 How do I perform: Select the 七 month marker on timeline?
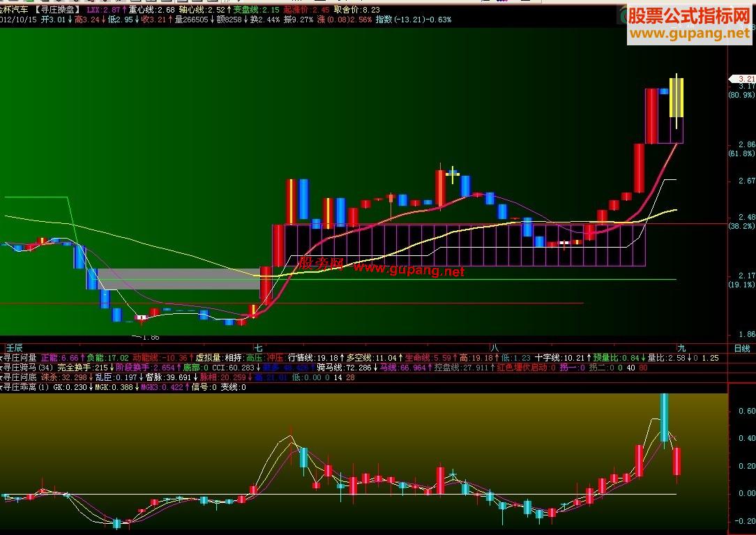coord(259,348)
